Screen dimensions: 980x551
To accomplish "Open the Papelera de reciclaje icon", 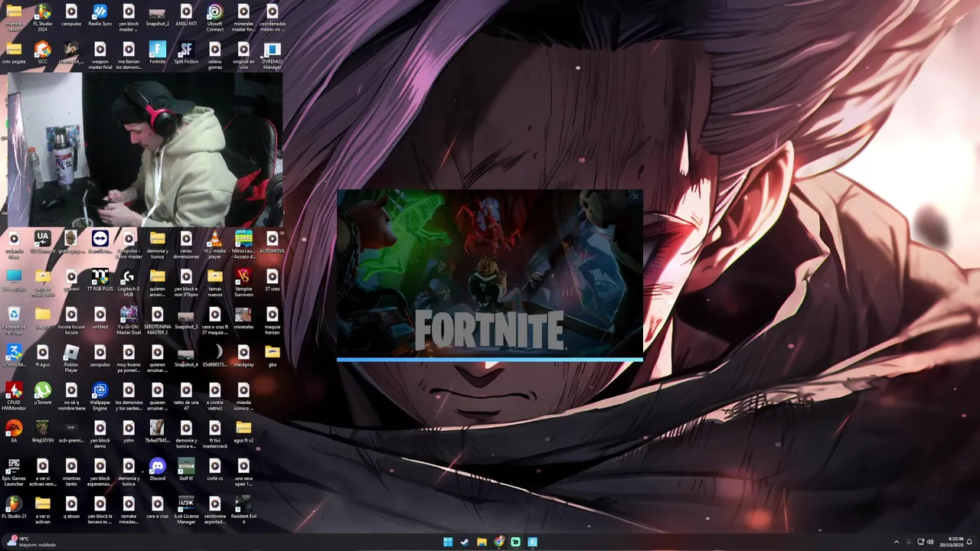I will [14, 321].
